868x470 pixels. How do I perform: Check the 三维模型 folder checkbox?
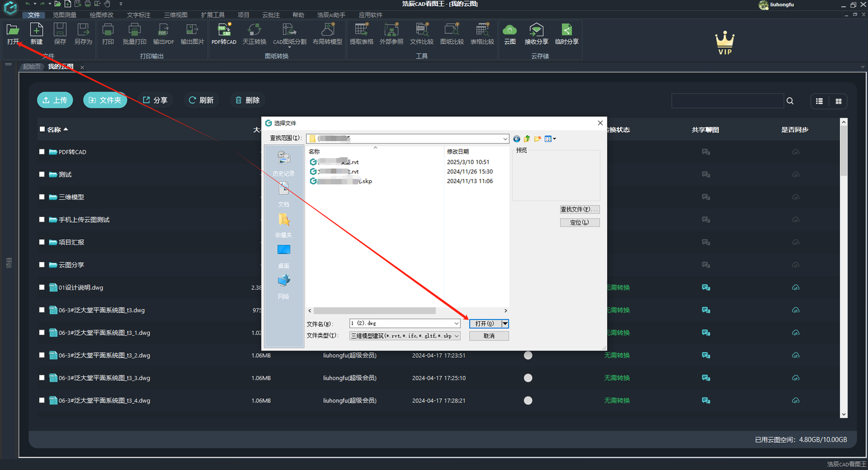(42, 197)
